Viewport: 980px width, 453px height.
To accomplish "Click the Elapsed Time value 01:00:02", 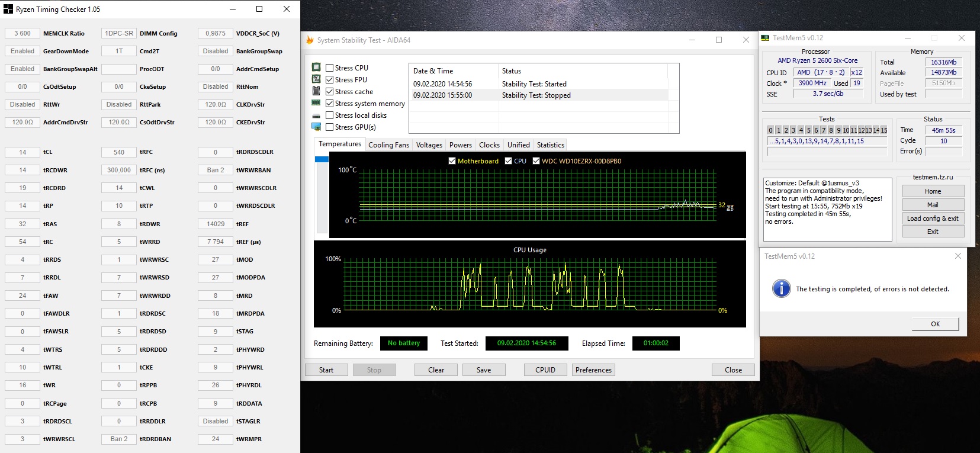I will click(656, 343).
